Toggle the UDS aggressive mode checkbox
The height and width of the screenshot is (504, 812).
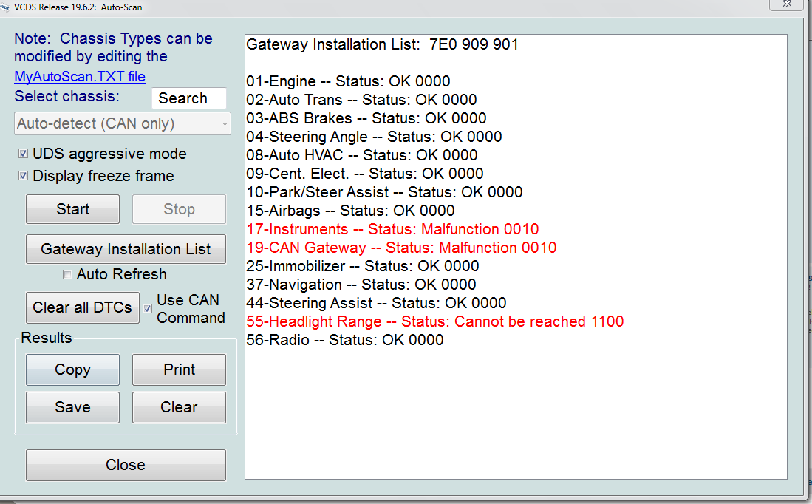pos(24,153)
